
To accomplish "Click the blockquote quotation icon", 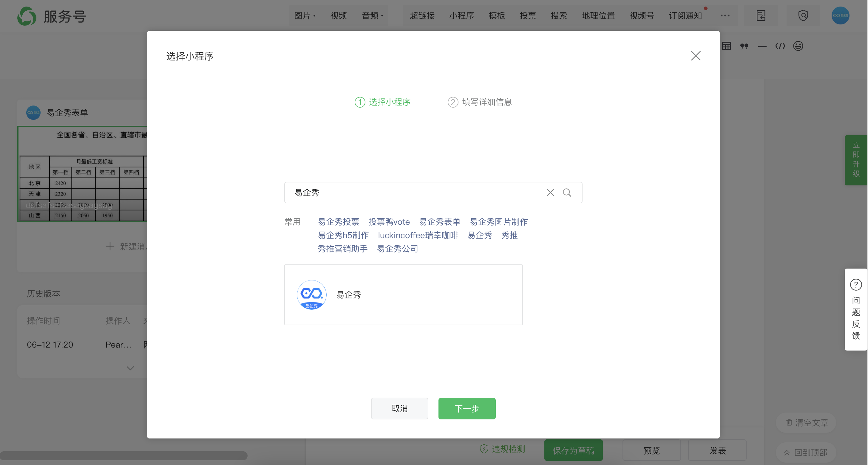I will [x=744, y=46].
